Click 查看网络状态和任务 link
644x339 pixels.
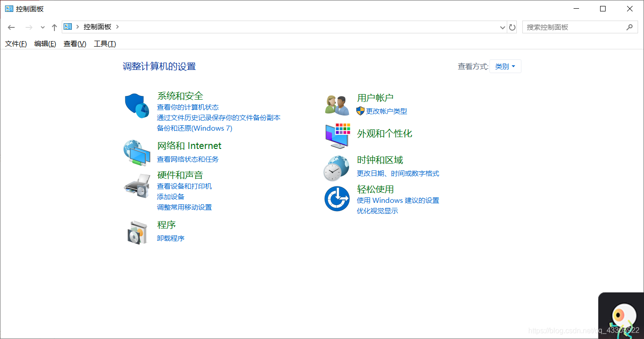coord(188,159)
